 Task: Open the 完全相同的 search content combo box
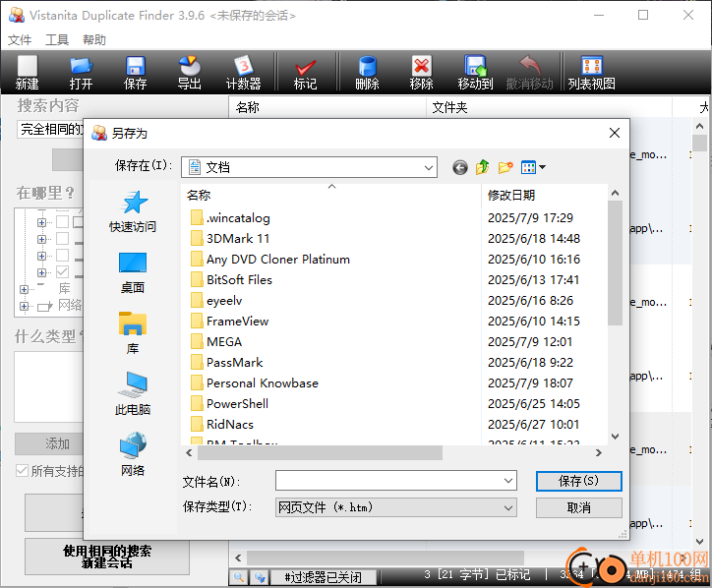coord(51,130)
